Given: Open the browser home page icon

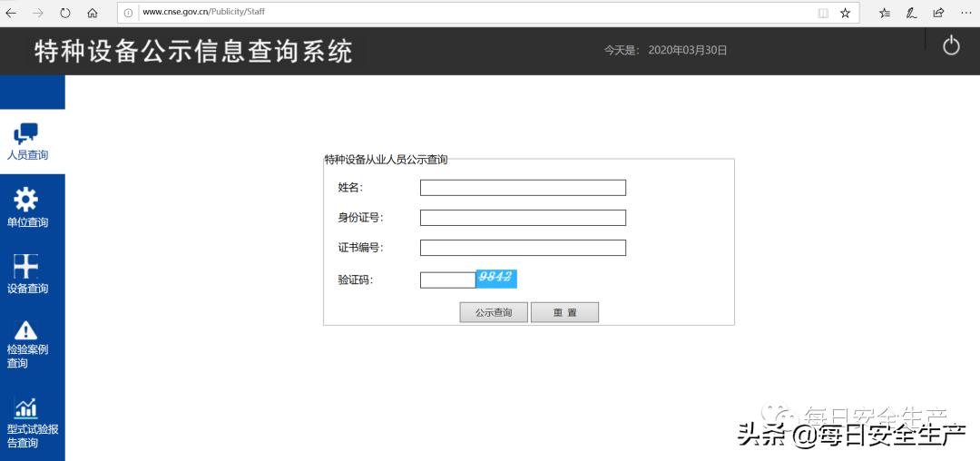Looking at the screenshot, I should [x=93, y=13].
